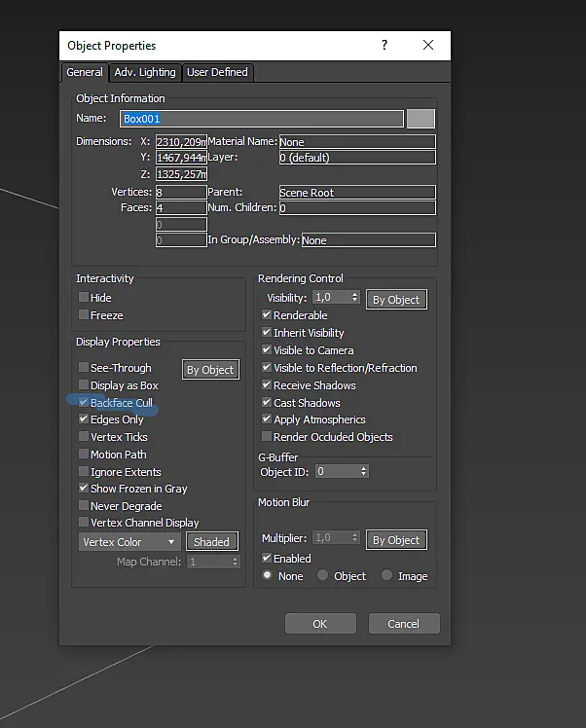Click the Layer 0 (default) field
The height and width of the screenshot is (728, 586).
pyautogui.click(x=357, y=158)
